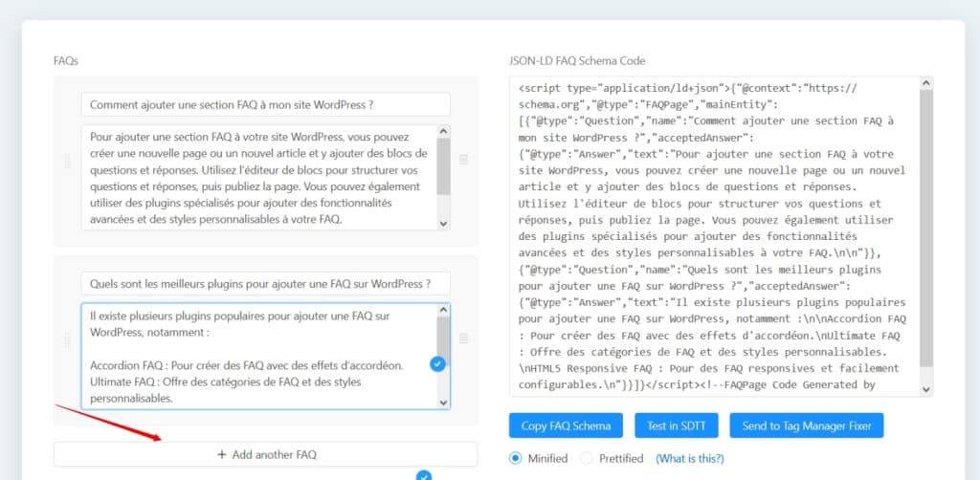
Task: Delete the second FAQ using its trash icon
Action: [x=464, y=338]
